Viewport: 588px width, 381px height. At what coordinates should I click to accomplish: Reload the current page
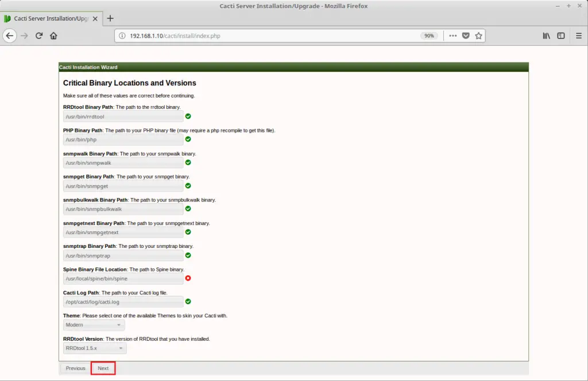point(39,36)
